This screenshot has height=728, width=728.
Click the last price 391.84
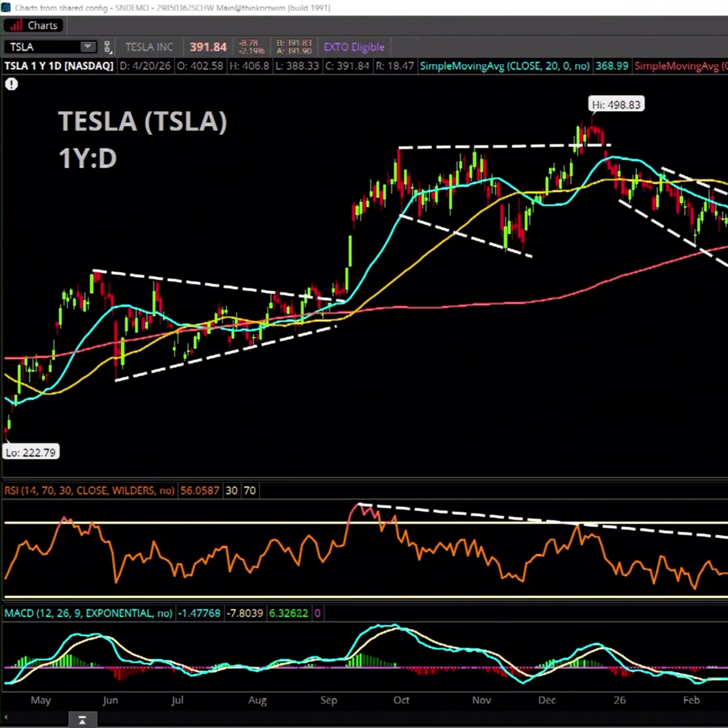[208, 47]
